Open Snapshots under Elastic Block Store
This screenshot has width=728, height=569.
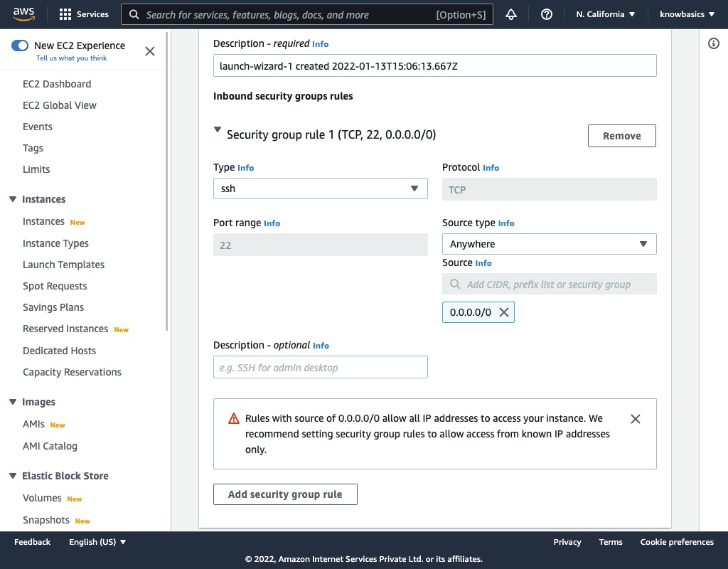coord(46,520)
